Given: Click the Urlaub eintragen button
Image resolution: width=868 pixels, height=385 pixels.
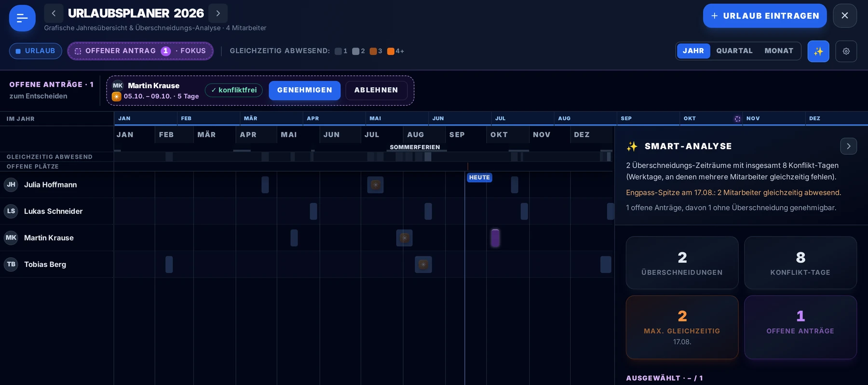Looking at the screenshot, I should 765,16.
